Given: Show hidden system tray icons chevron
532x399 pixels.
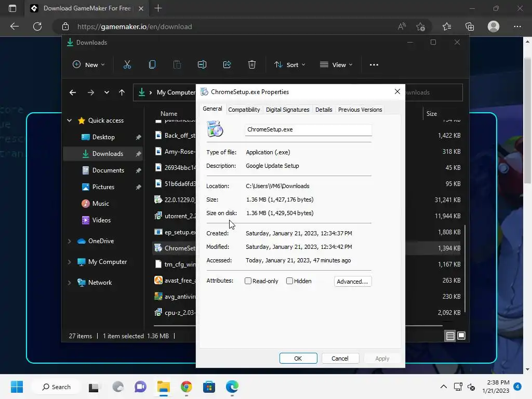Looking at the screenshot, I should point(444,387).
